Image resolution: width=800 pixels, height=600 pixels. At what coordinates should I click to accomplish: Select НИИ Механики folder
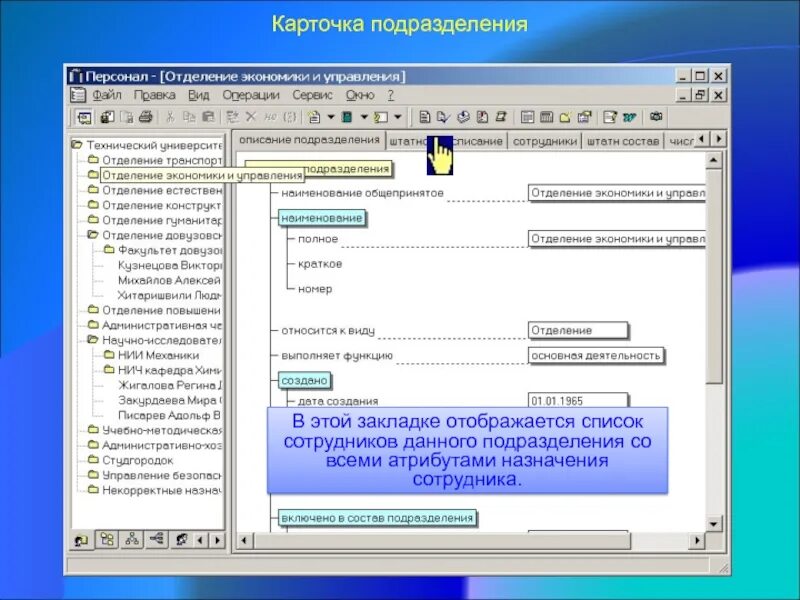(158, 355)
